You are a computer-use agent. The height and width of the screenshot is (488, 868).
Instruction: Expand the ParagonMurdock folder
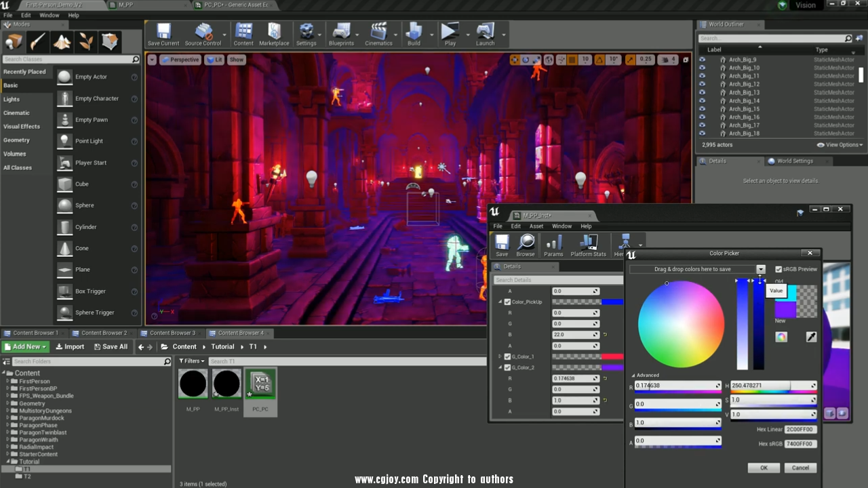pyautogui.click(x=8, y=418)
